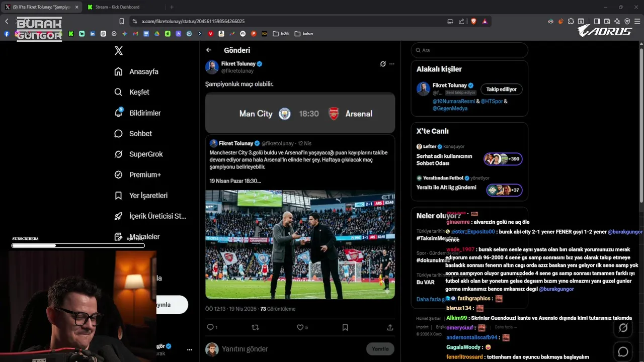Focus the Yanıtını gönder reply field
This screenshot has height=362, width=644.
293,349
